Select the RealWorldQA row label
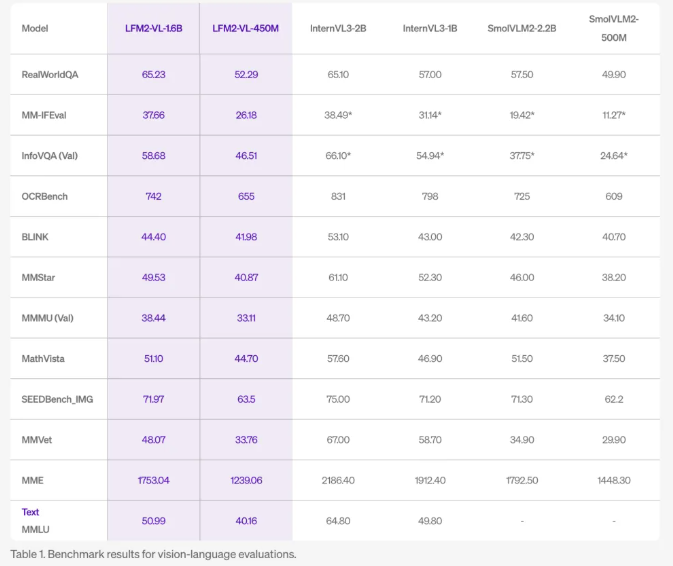The height and width of the screenshot is (566, 673). click(x=50, y=75)
